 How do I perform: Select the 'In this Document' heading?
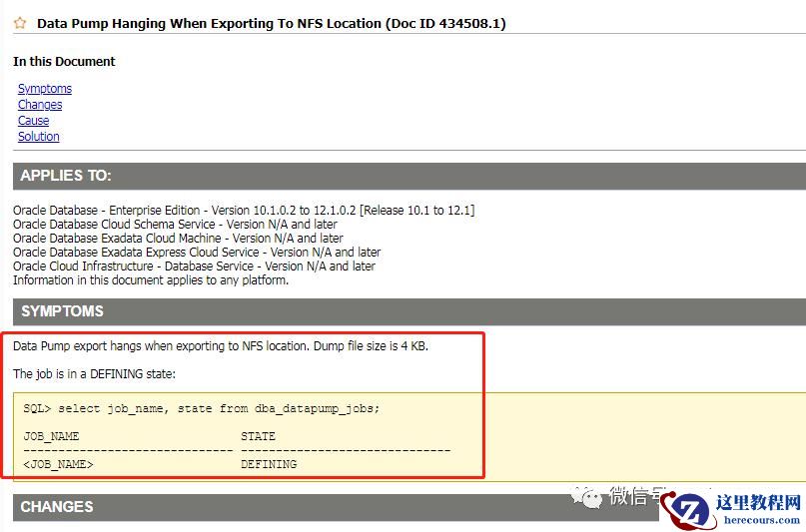[64, 61]
